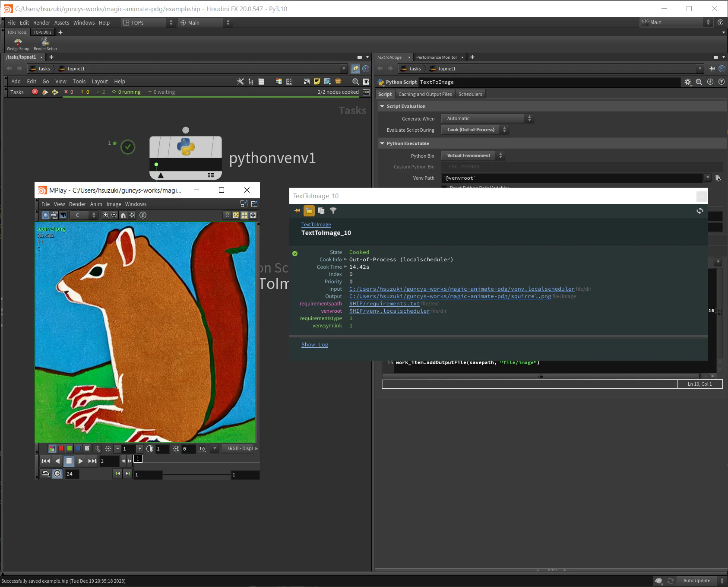Collapse the Python Executable section
728x587 pixels.
382,143
